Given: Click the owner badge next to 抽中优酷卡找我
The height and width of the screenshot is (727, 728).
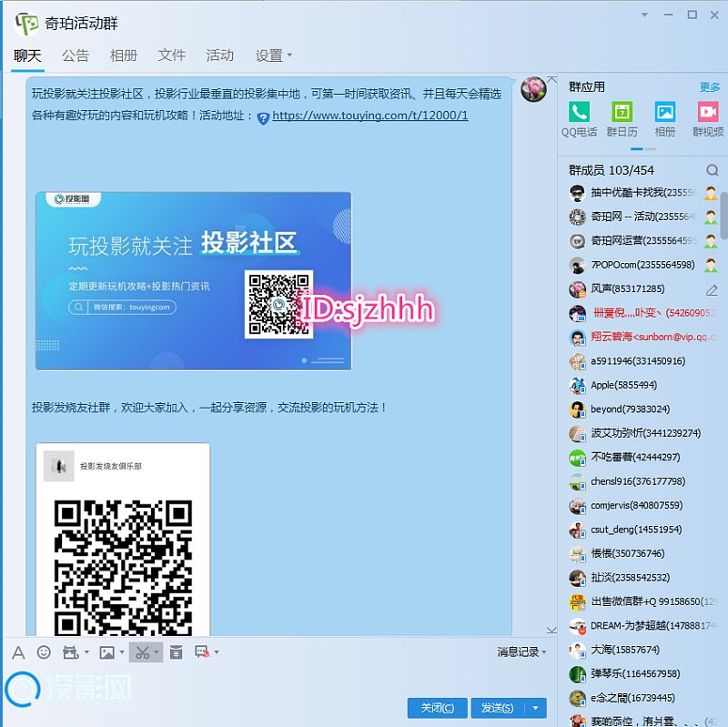Looking at the screenshot, I should coord(711,193).
